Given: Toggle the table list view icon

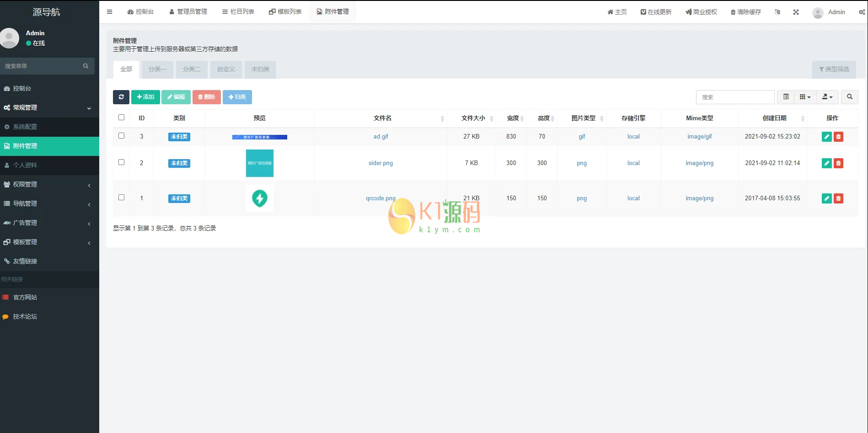Looking at the screenshot, I should coord(786,97).
